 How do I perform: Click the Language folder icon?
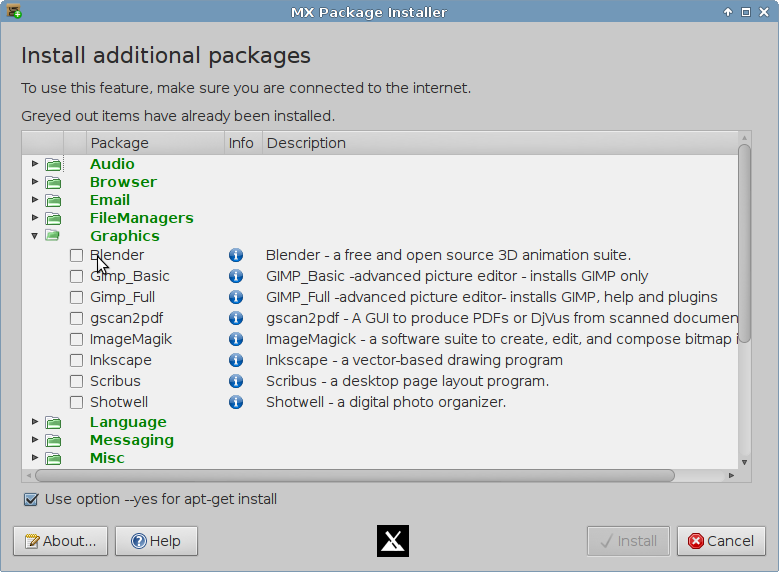click(x=53, y=422)
